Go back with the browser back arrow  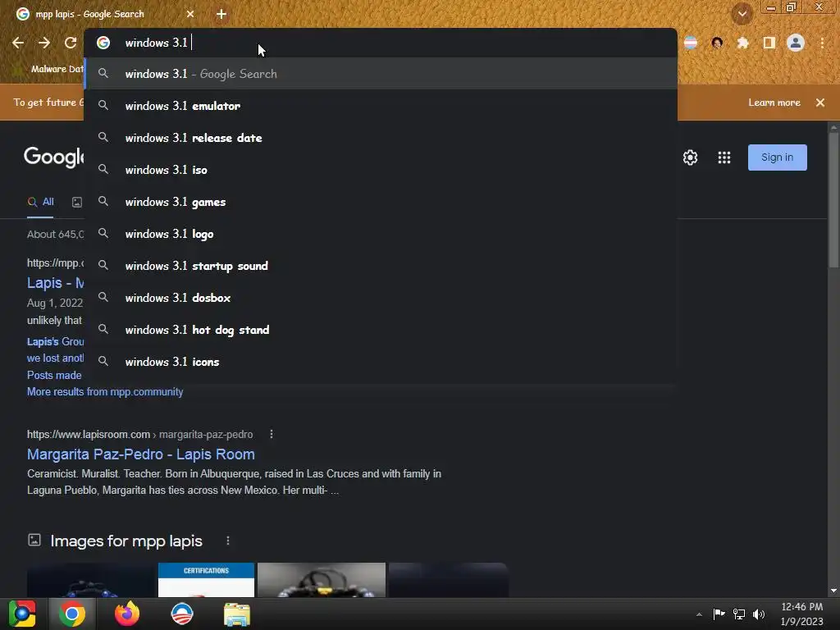point(18,43)
